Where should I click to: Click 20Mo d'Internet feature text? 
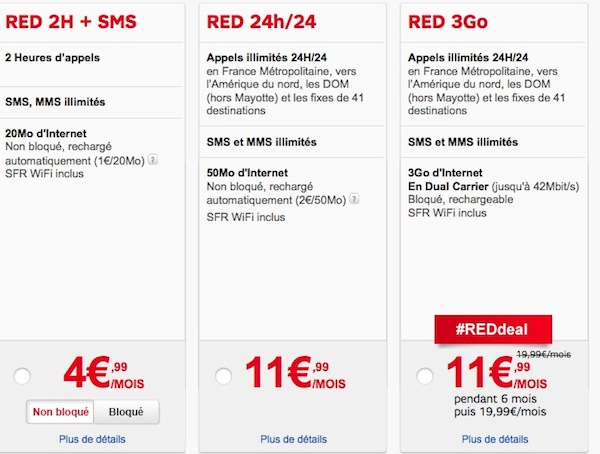click(46, 133)
